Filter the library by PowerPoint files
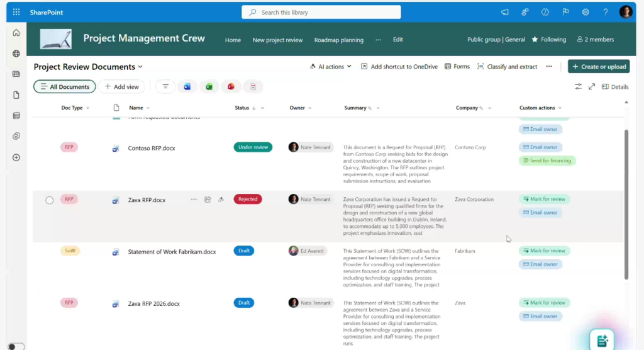Viewport: 644px width, 350px height. click(x=231, y=87)
